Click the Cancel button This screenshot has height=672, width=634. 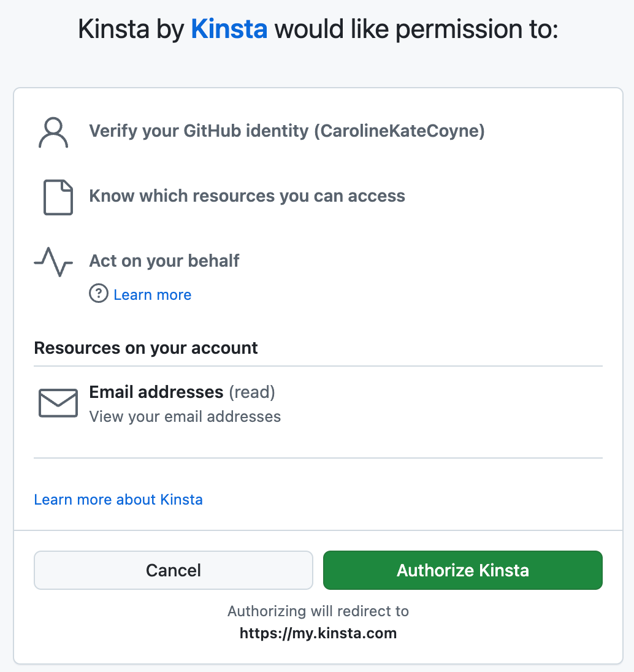(173, 570)
